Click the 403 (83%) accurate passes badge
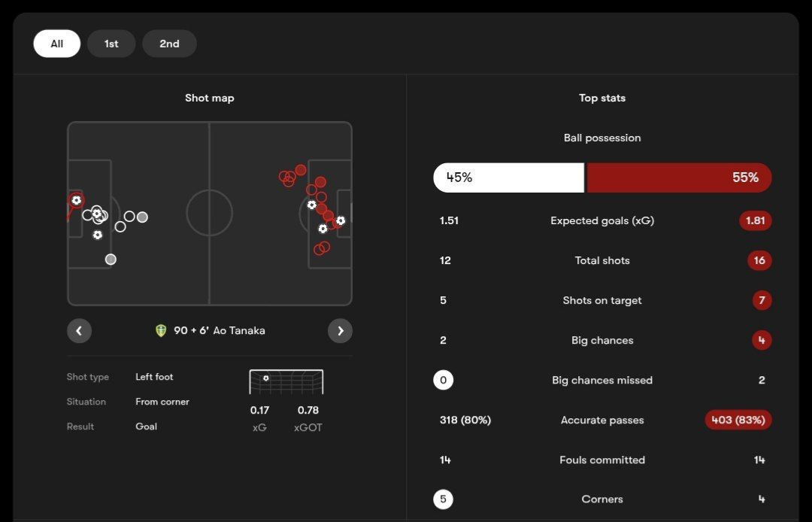 click(x=738, y=420)
